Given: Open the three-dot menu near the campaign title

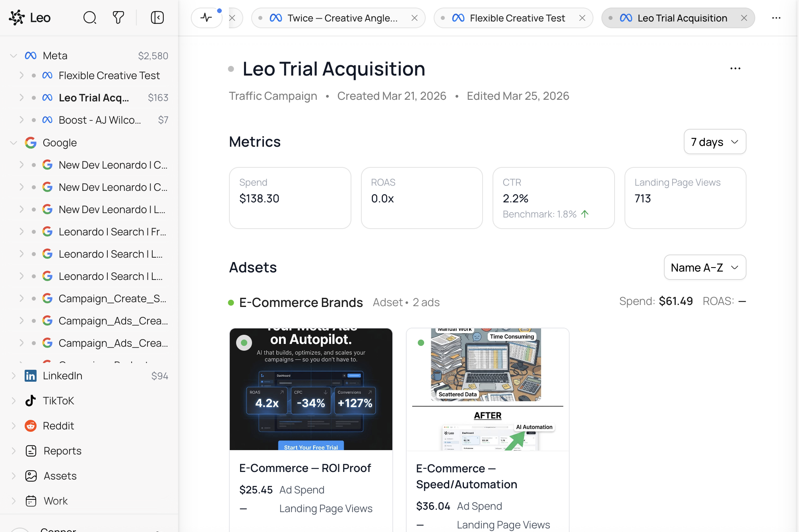Looking at the screenshot, I should tap(735, 68).
